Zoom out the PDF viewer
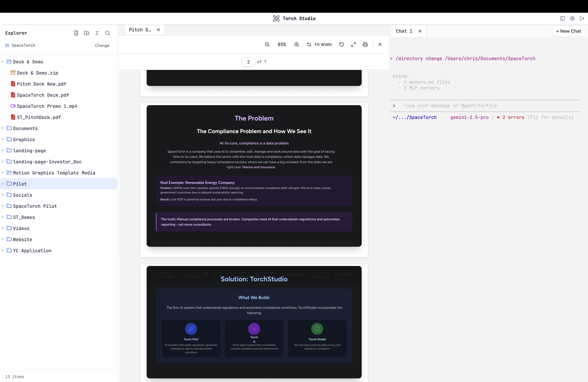The image size is (588, 382). coord(267,44)
